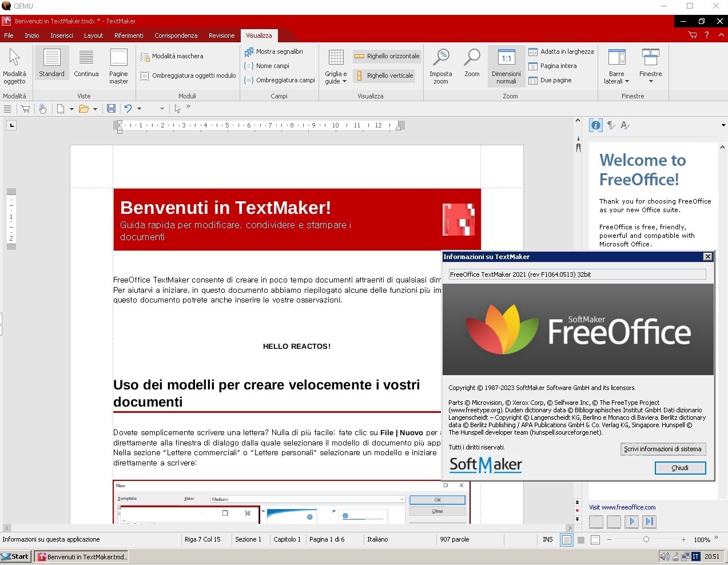Click the Start button

[15, 556]
